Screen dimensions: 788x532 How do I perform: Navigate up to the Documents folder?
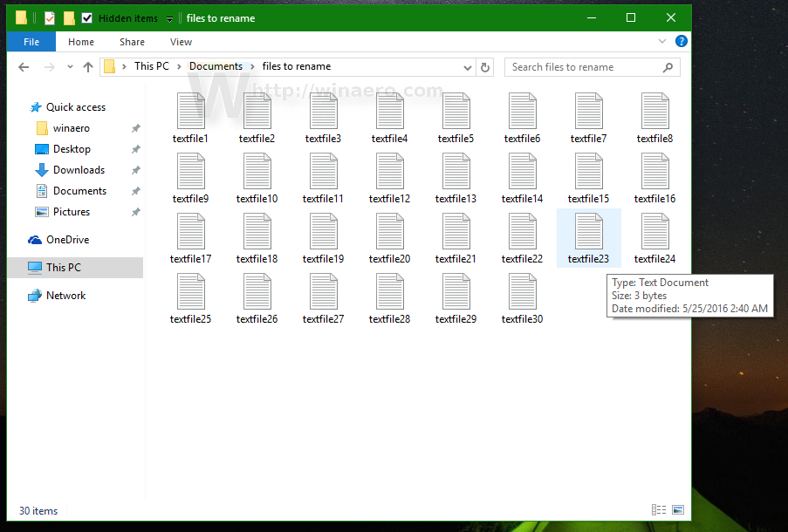pyautogui.click(x=87, y=66)
